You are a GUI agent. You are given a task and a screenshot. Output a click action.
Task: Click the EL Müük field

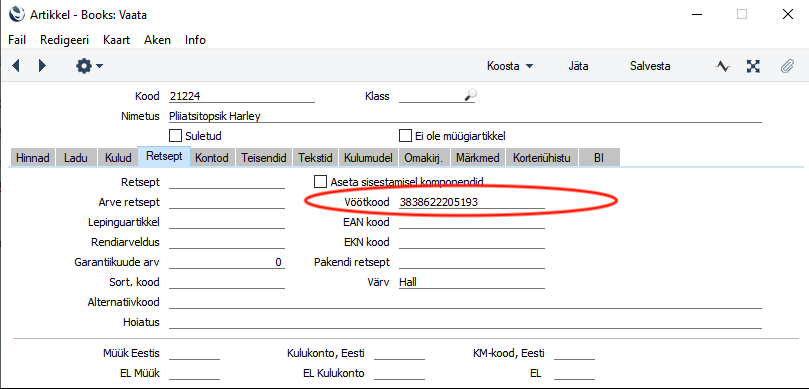[194, 374]
